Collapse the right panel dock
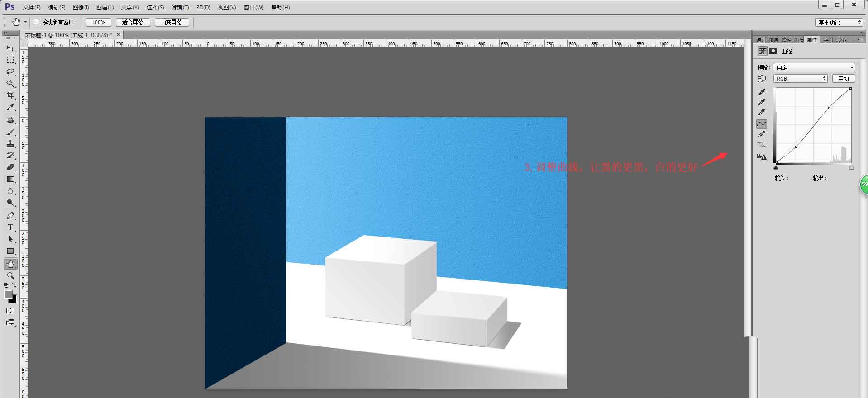 point(862,33)
